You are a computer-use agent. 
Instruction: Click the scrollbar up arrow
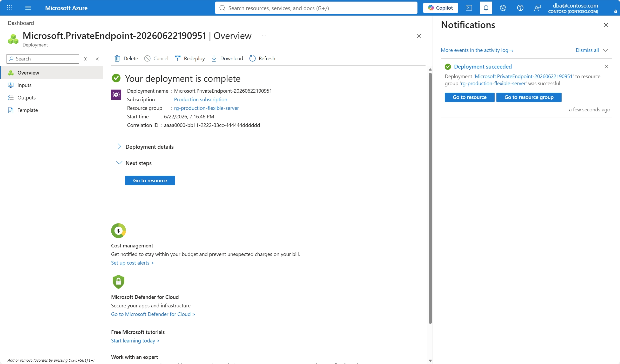click(430, 69)
